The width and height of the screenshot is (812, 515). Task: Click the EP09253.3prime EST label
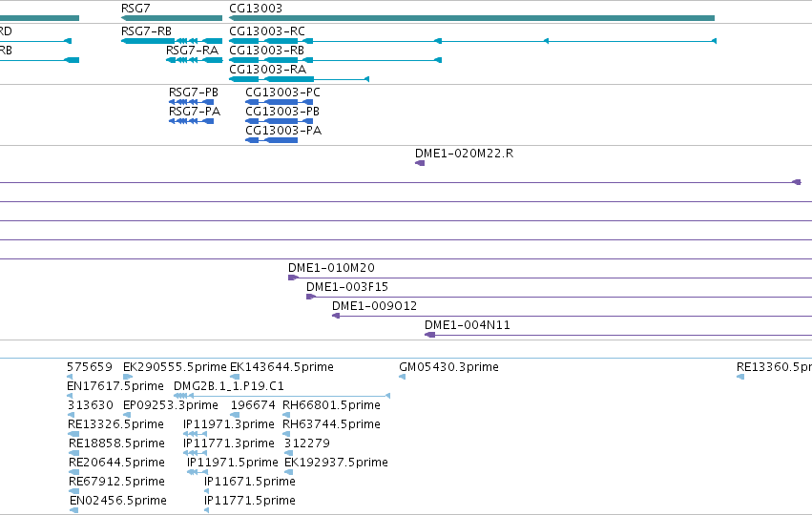(x=171, y=405)
